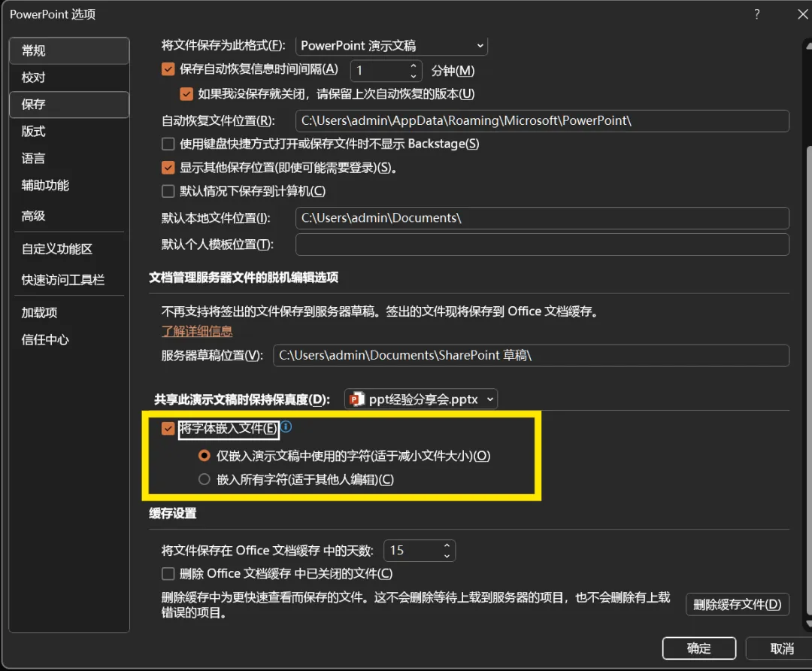
Task: Open the 版式 settings category
Action: click(x=69, y=132)
